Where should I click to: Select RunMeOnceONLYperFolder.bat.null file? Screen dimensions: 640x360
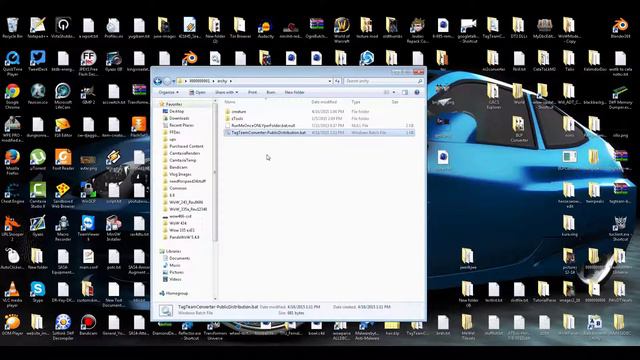263,126
